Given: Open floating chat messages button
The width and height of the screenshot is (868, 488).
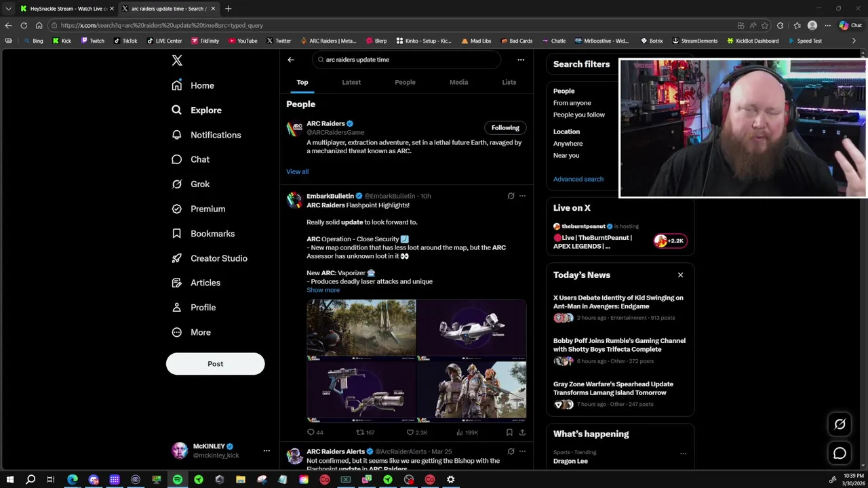Looking at the screenshot, I should [x=840, y=453].
